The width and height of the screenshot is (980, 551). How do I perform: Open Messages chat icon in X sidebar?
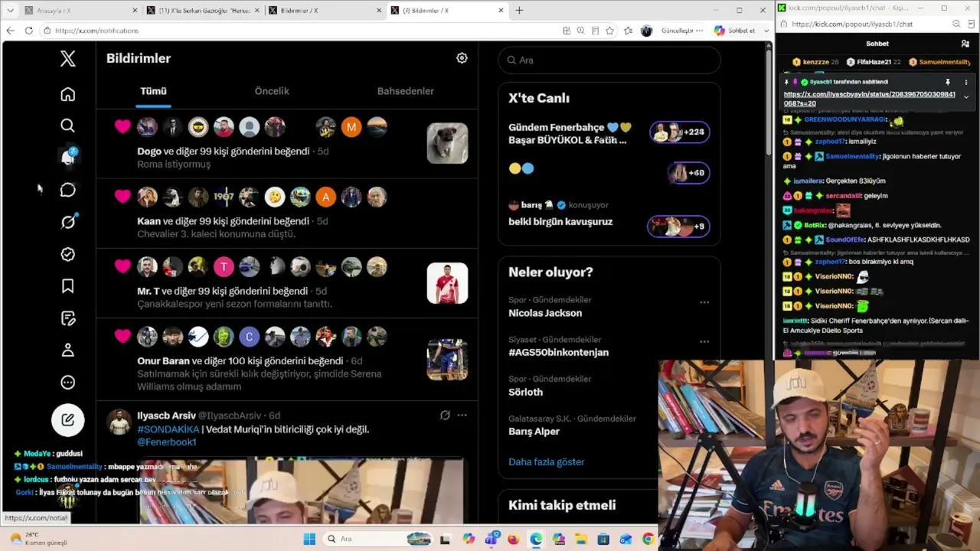pyautogui.click(x=68, y=190)
